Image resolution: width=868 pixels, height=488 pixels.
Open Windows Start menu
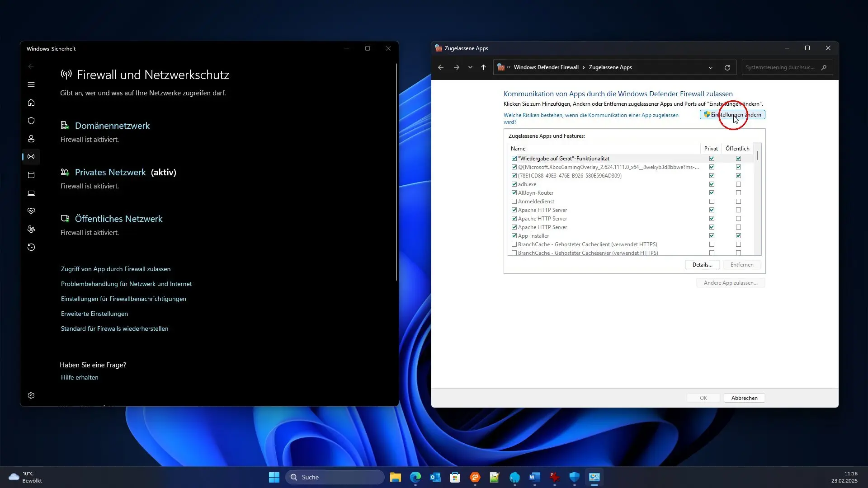coord(274,477)
